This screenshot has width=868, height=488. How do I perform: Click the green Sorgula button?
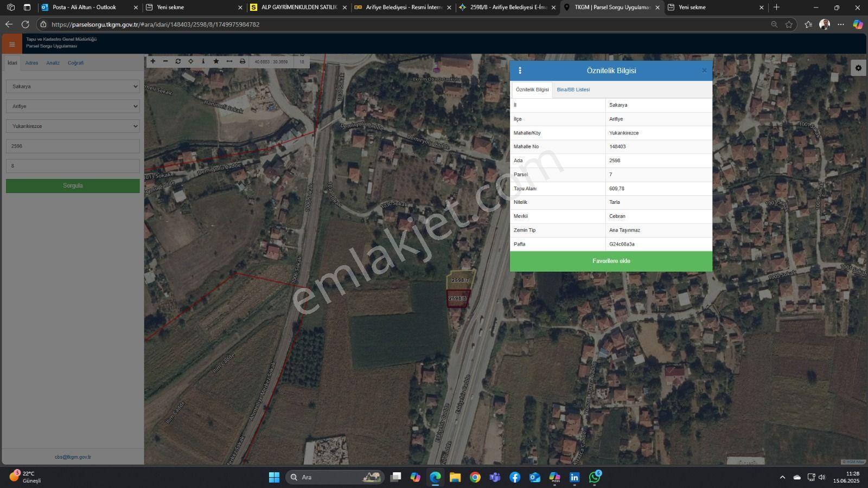[x=73, y=186]
